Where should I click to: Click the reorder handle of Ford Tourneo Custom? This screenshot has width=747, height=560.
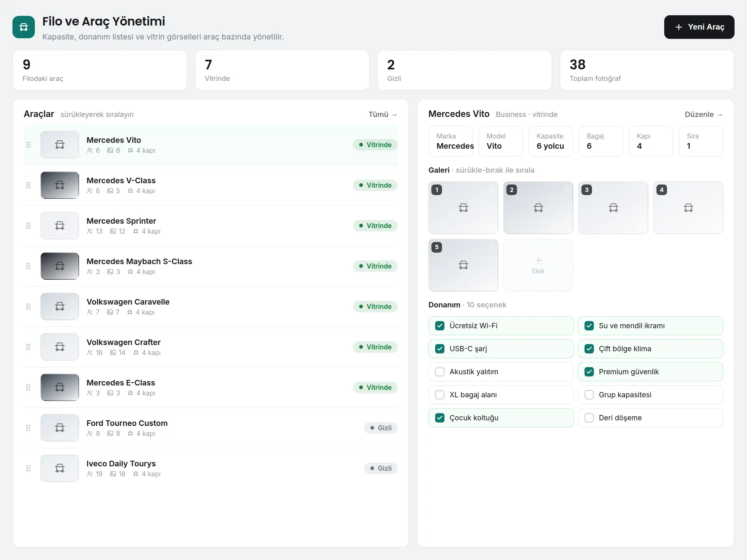[28, 428]
